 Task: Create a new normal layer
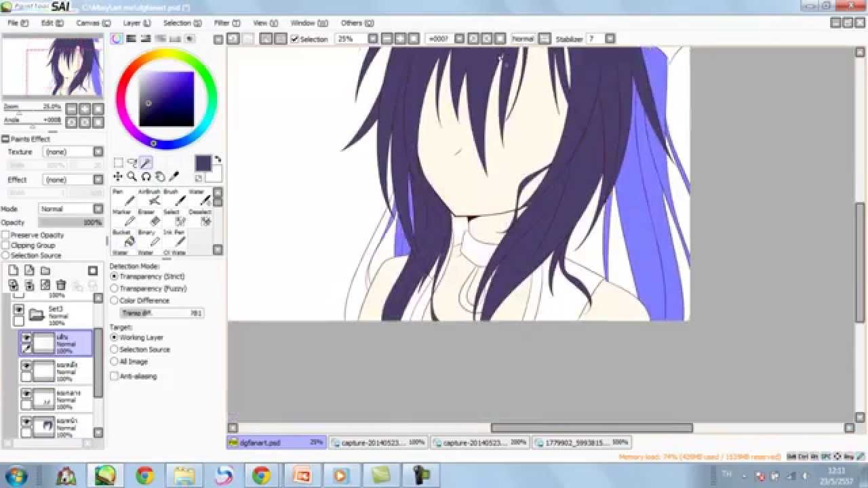click(x=14, y=270)
